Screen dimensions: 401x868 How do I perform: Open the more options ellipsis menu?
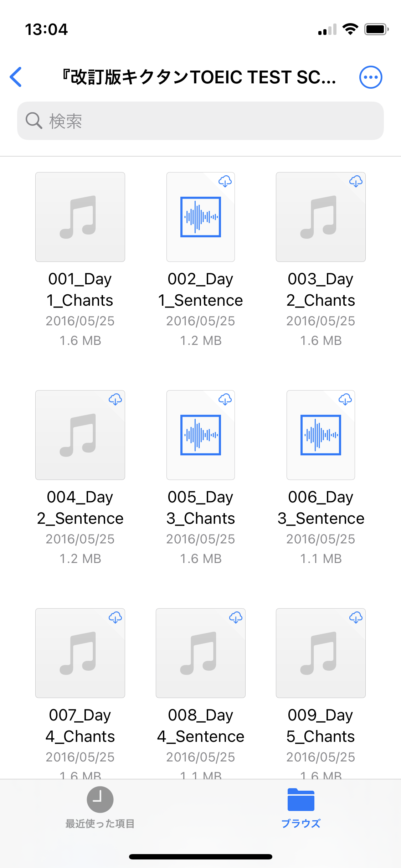point(371,77)
